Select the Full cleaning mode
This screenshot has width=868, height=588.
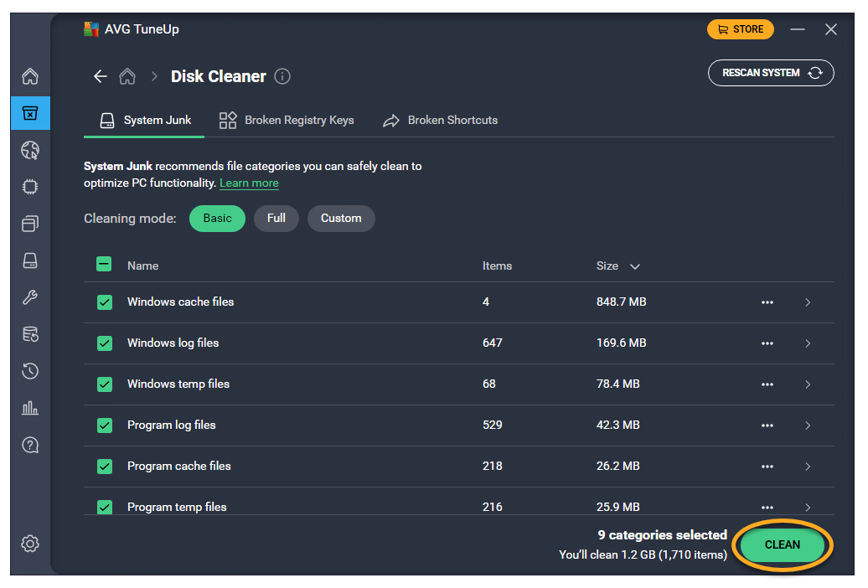(276, 219)
